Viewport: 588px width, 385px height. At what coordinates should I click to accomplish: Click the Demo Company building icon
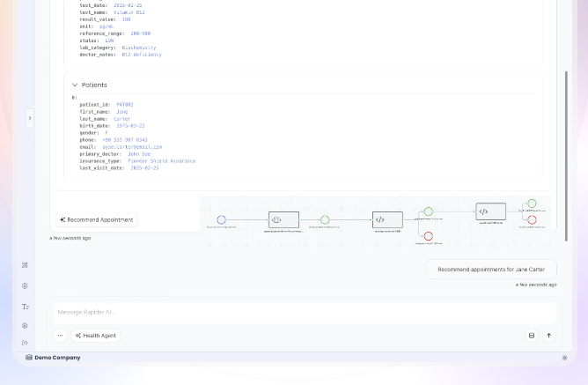pos(29,357)
